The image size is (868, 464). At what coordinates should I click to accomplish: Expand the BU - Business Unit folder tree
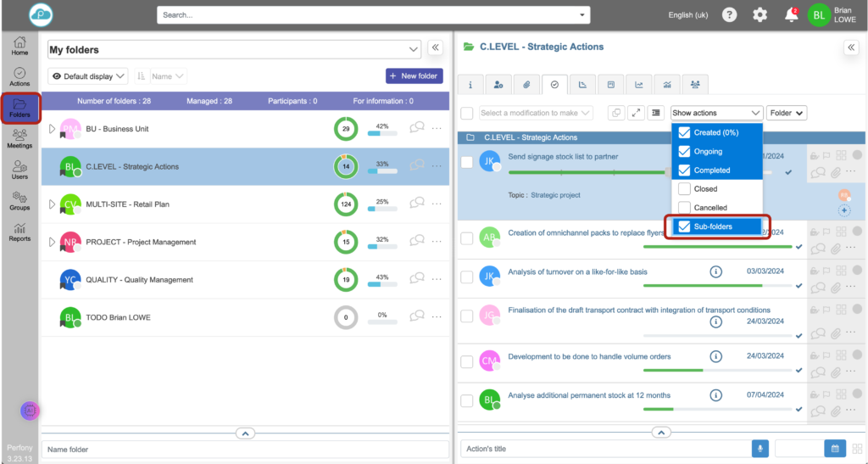tap(51, 129)
